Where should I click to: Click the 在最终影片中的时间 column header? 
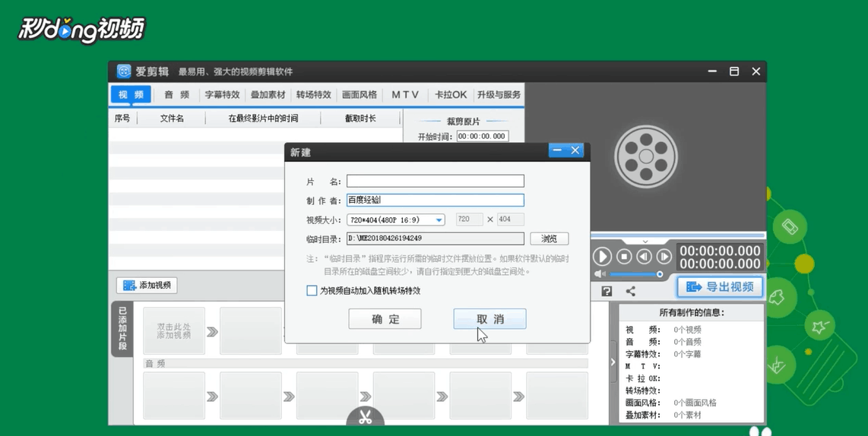(x=263, y=118)
